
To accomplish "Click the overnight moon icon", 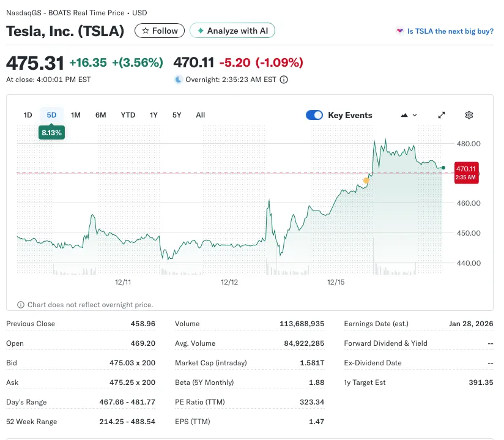I will coord(178,80).
